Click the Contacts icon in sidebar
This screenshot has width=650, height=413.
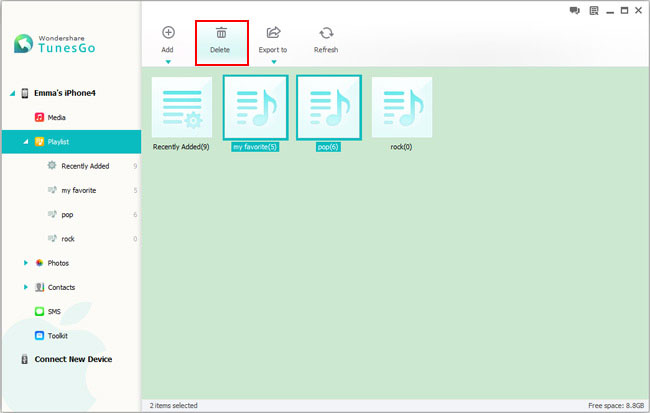[x=39, y=287]
